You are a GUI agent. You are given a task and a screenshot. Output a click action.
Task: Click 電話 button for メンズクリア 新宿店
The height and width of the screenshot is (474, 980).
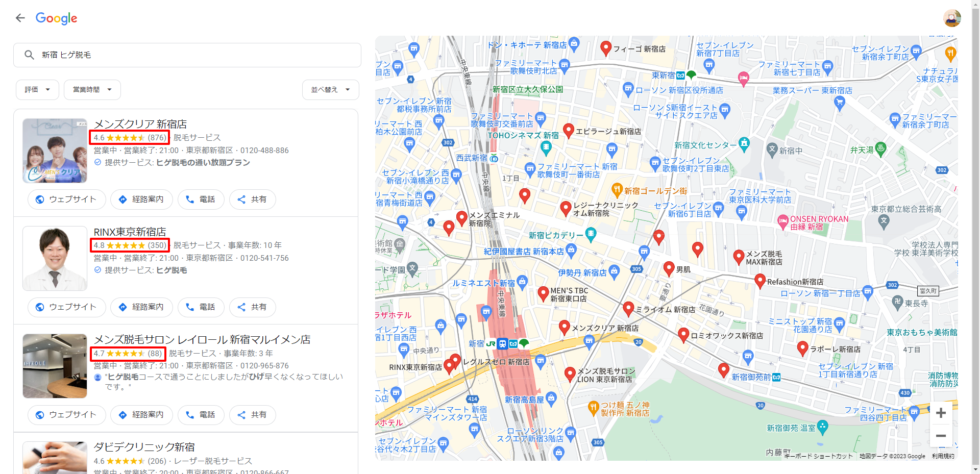click(201, 199)
